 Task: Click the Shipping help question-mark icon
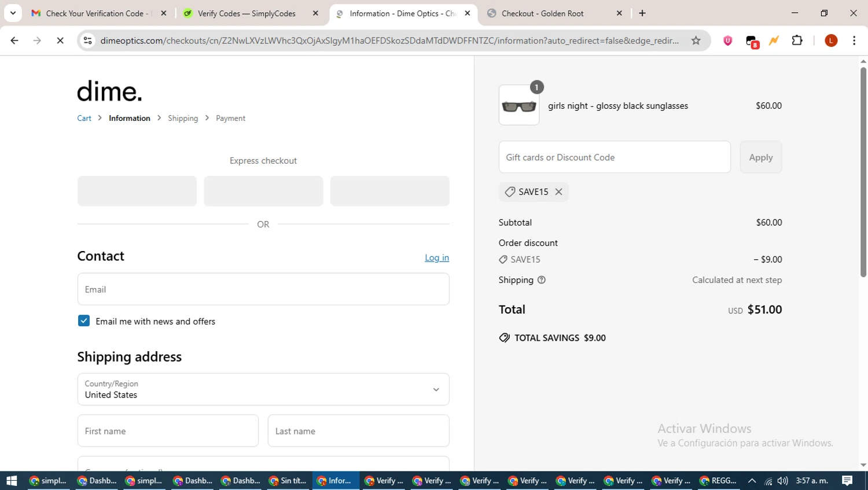coord(542,280)
